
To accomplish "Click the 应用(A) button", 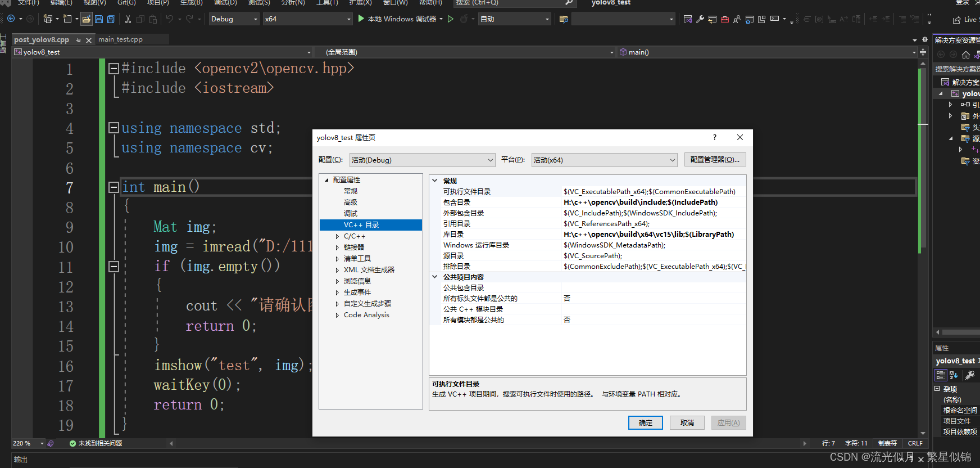I will pyautogui.click(x=729, y=422).
